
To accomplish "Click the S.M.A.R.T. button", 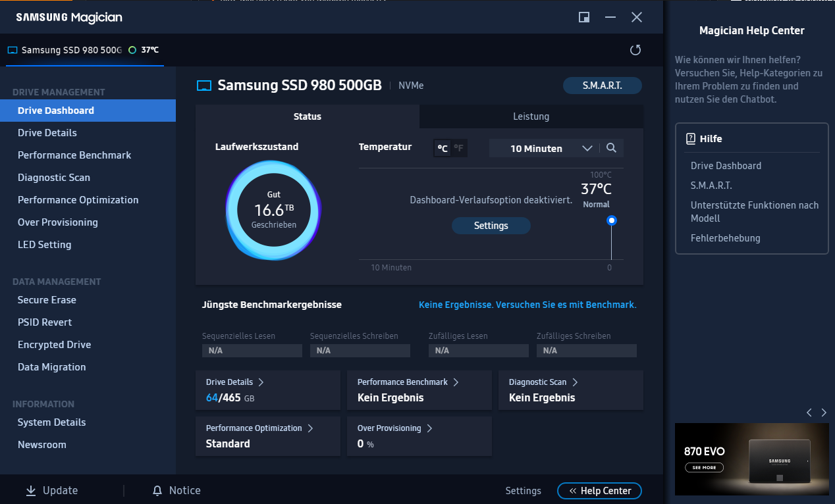I will [603, 86].
